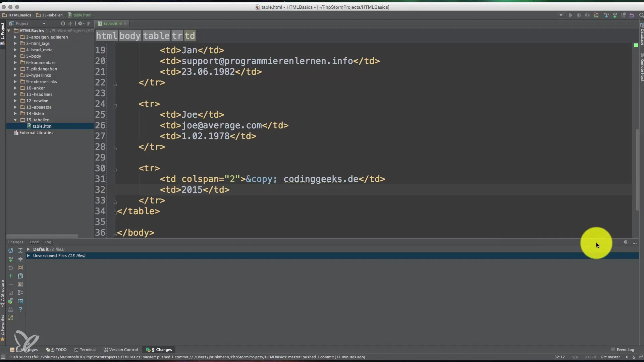Image resolution: width=644 pixels, height=362 pixels.
Task: Click the purple Revert arrow in toolbar
Action: point(632,15)
